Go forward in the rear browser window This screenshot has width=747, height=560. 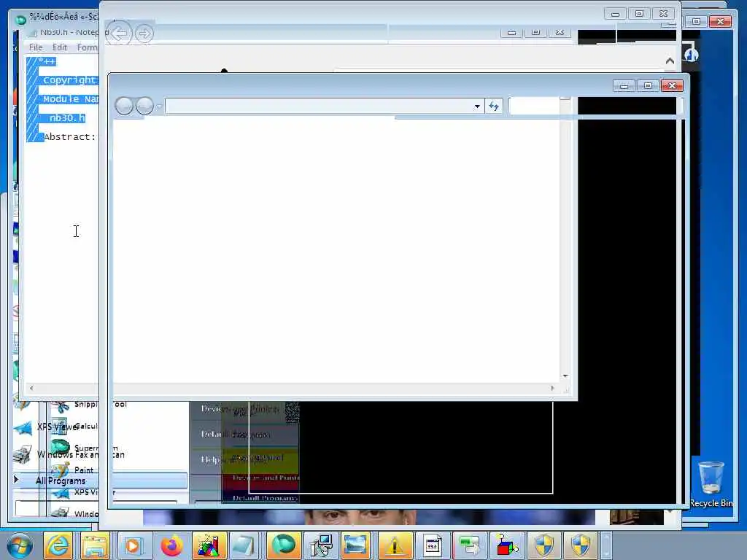[x=144, y=34]
